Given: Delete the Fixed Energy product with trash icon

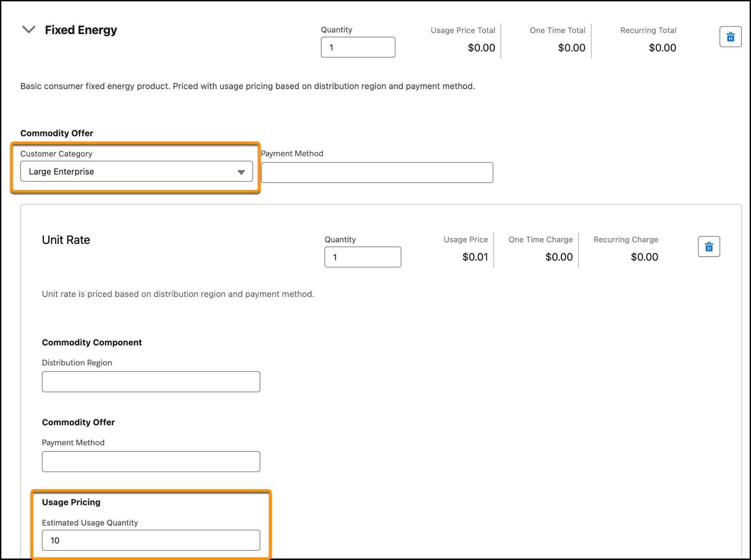Looking at the screenshot, I should click(730, 37).
